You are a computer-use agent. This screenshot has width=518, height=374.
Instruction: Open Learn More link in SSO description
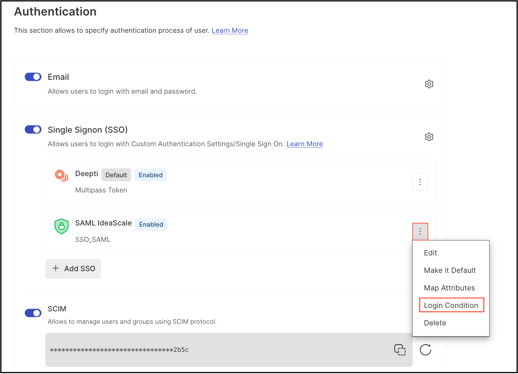[x=305, y=144]
